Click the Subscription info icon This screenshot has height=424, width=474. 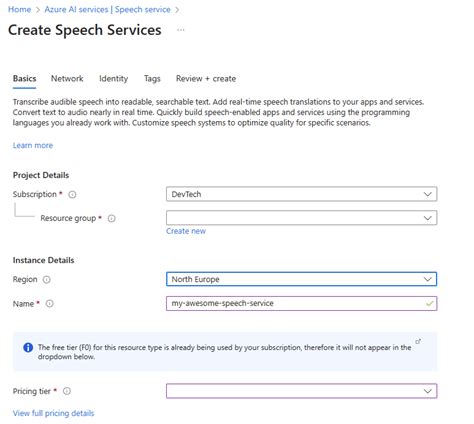click(x=72, y=195)
